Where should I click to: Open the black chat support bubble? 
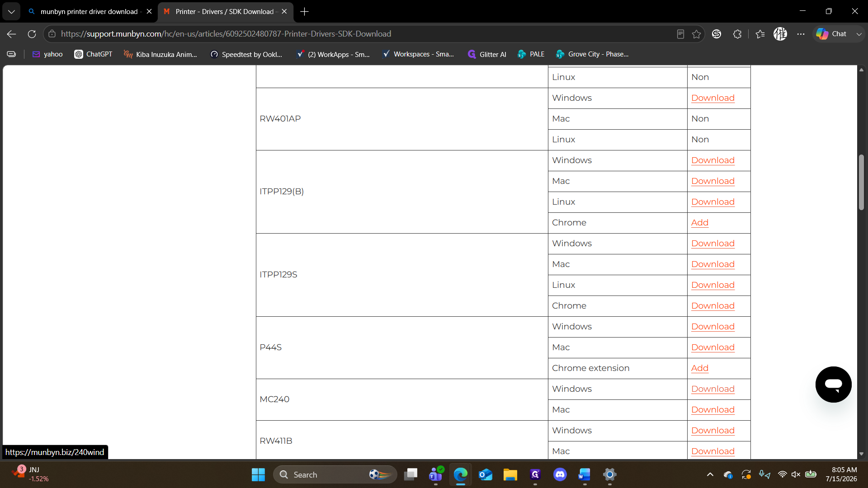[x=833, y=385]
